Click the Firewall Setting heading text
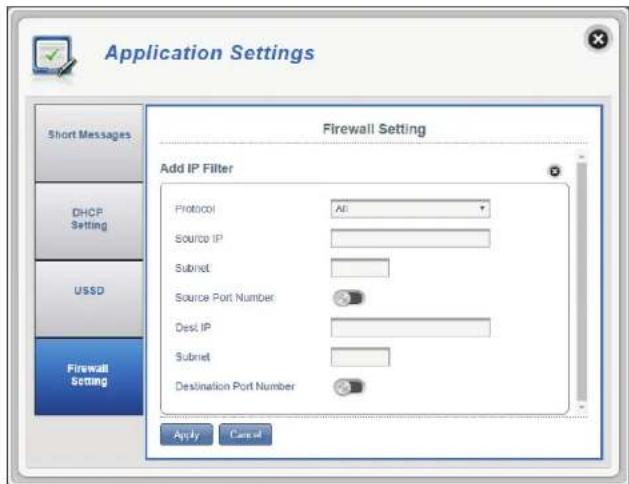This screenshot has height=484, width=629. (374, 129)
